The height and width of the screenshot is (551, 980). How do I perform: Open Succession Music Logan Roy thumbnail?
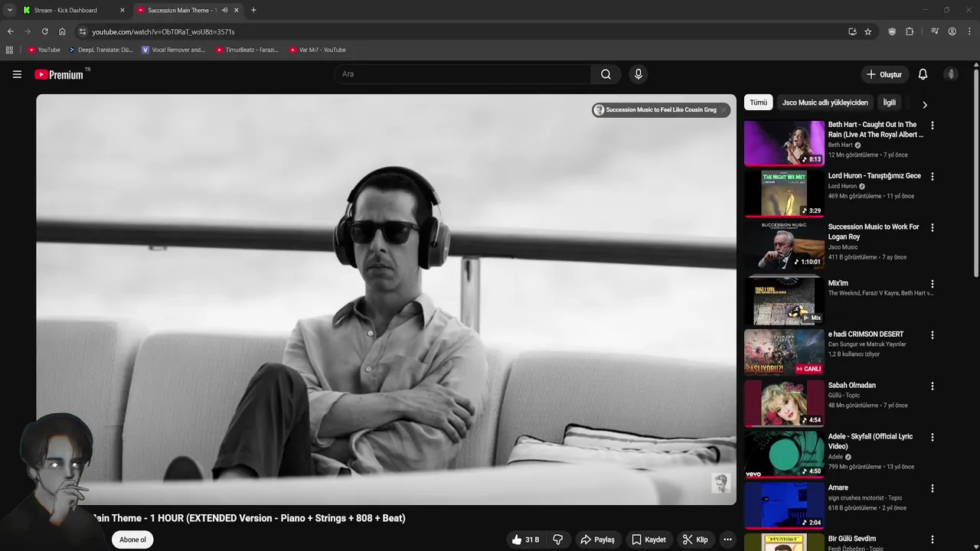[784, 246]
